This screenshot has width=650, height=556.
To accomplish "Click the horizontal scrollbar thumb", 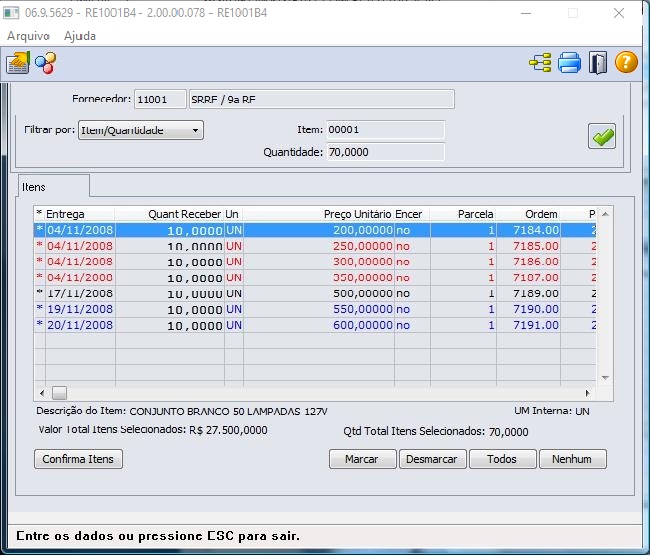I will click(x=59, y=393).
